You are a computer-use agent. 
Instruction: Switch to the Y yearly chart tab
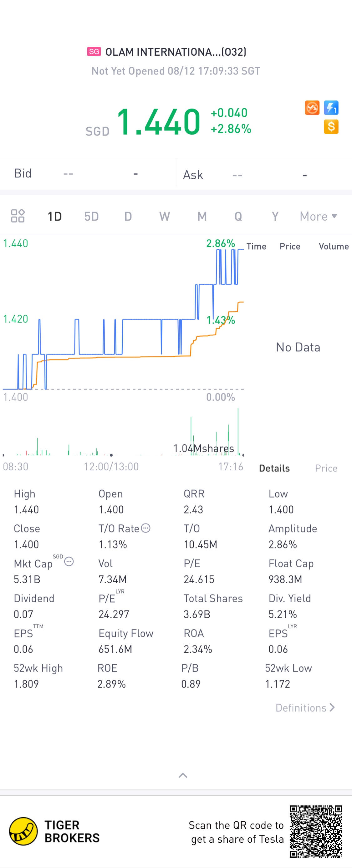(275, 216)
